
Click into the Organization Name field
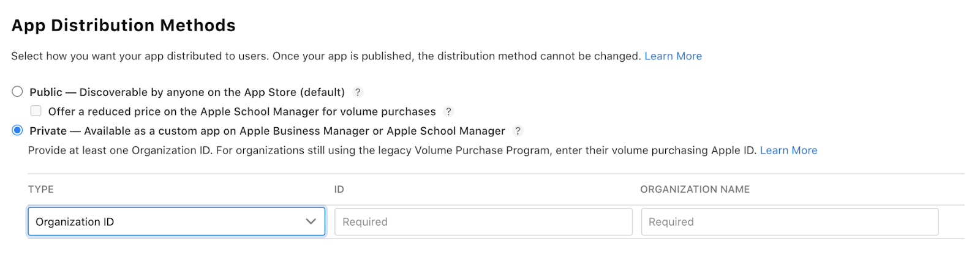pyautogui.click(x=789, y=221)
